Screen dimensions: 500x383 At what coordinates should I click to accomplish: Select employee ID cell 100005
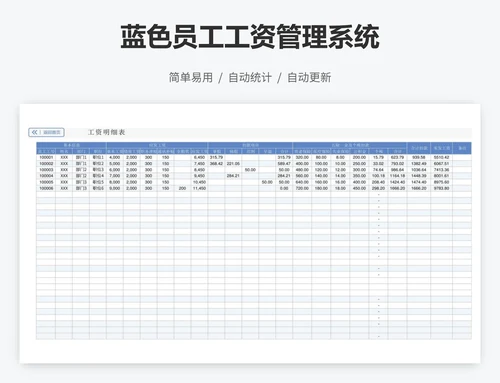[46, 182]
